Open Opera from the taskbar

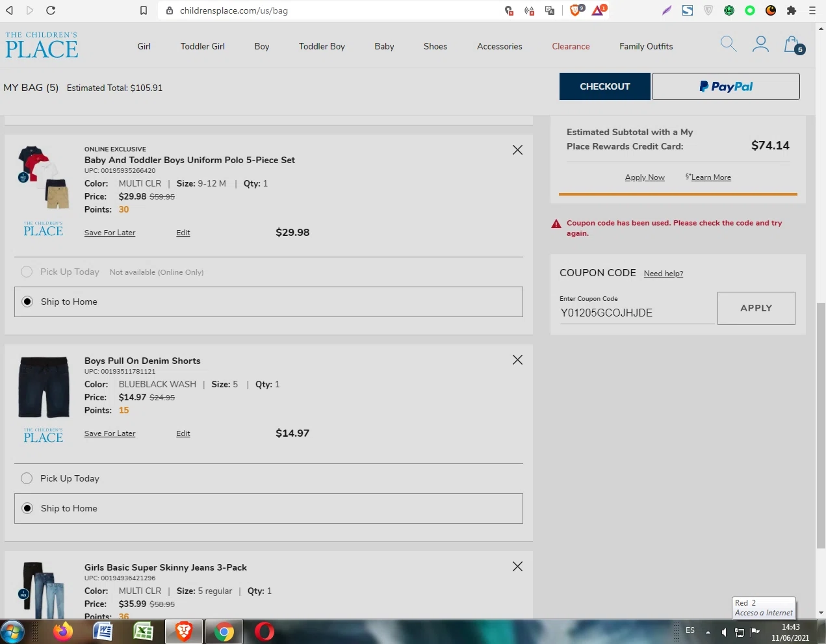click(264, 631)
